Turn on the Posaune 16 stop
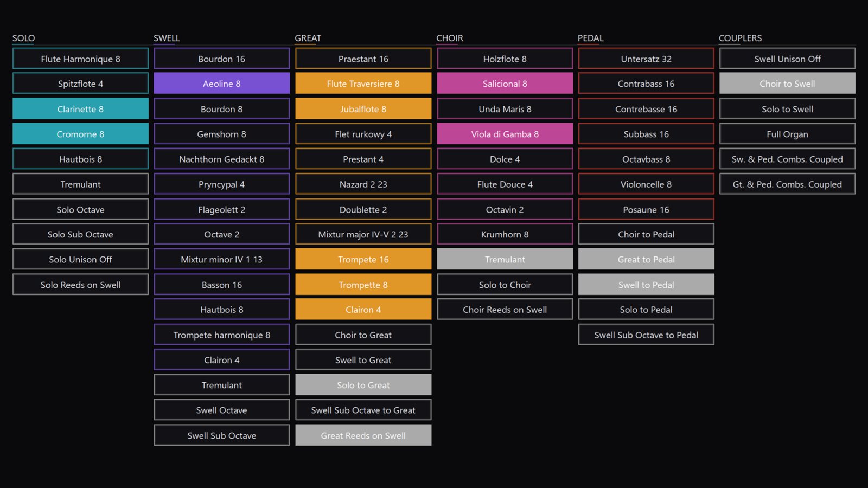 (646, 209)
